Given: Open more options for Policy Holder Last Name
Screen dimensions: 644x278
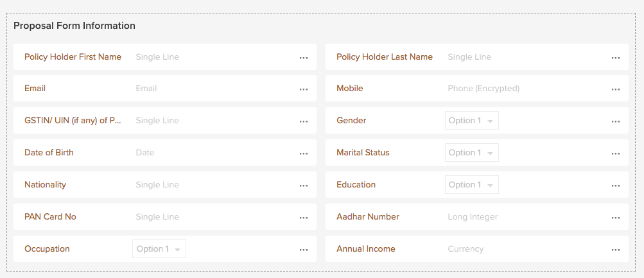Looking at the screenshot, I should click(616, 57).
